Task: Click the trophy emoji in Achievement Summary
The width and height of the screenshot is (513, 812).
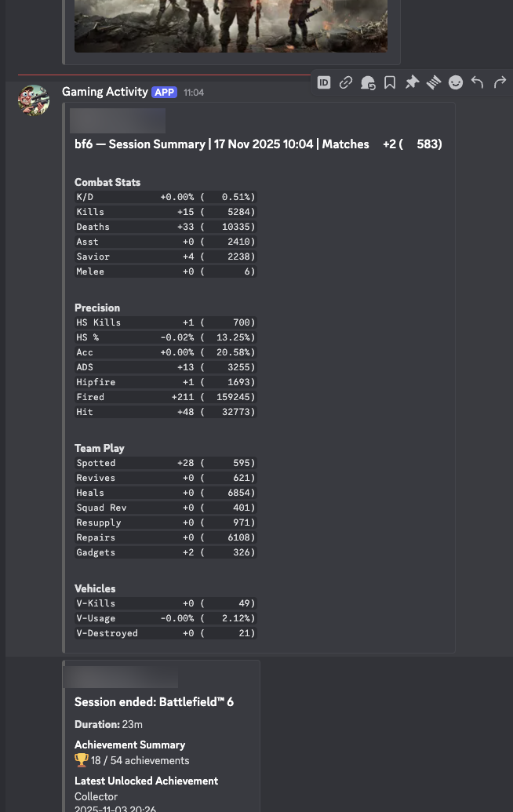Action: [x=82, y=760]
